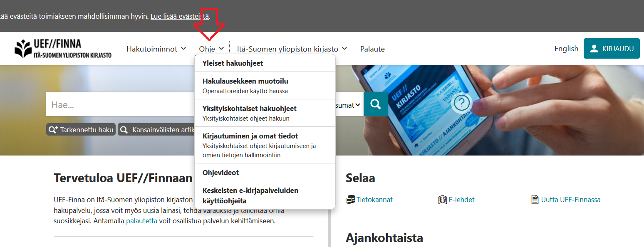Image resolution: width=644 pixels, height=247 pixels.
Task: Click the Tietokannat database icon
Action: click(350, 200)
